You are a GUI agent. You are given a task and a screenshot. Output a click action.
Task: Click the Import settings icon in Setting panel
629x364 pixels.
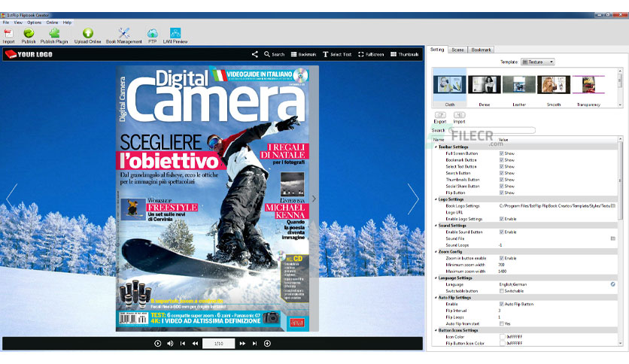[x=459, y=115]
